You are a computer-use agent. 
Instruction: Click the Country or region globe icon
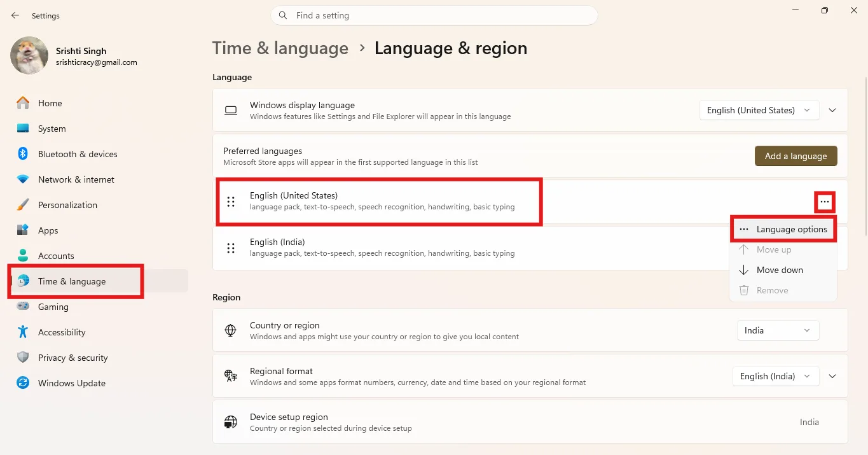coord(231,330)
